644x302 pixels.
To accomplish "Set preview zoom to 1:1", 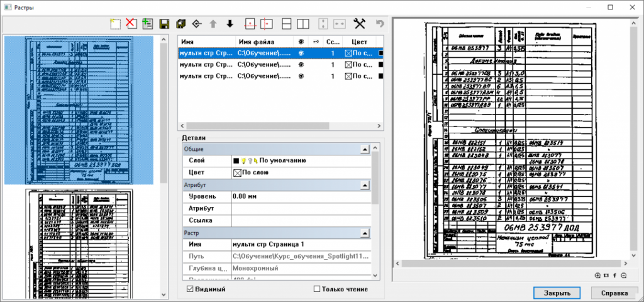I will [x=606, y=276].
